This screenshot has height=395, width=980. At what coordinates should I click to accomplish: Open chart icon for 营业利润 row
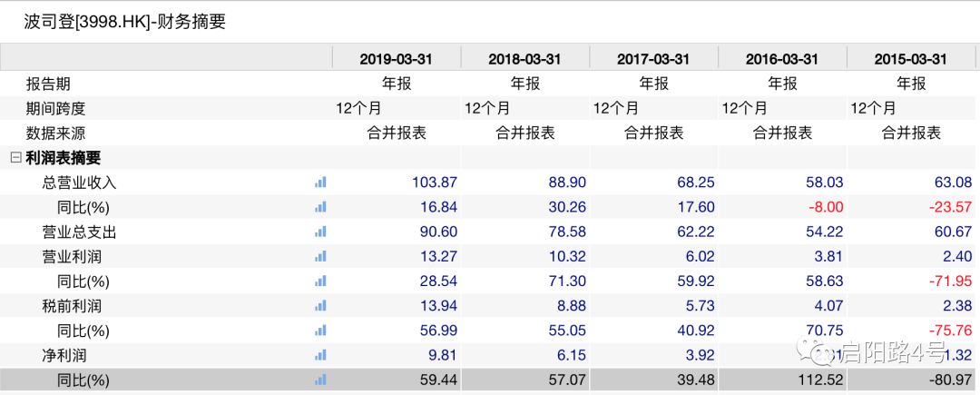click(x=320, y=256)
